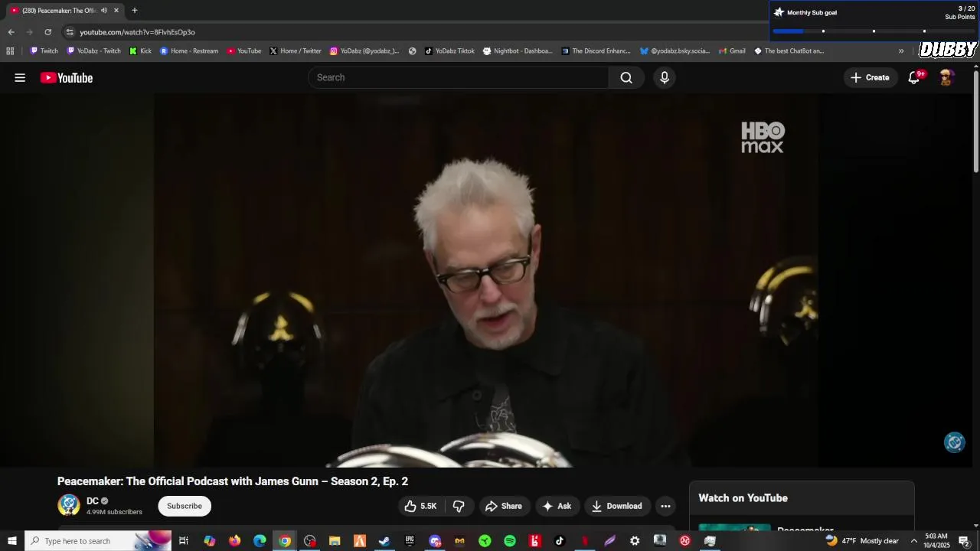Click the DC channel name
This screenshot has height=551, width=980.
tap(93, 501)
